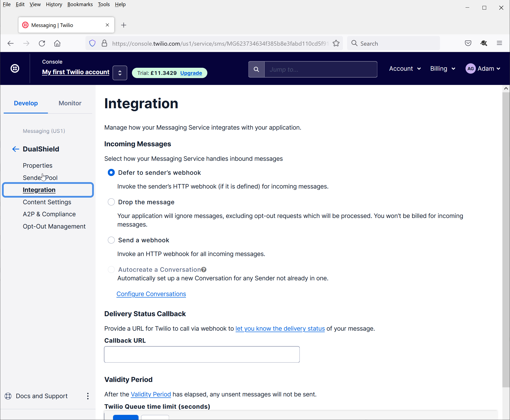
Task: Switch to the Monitor tab
Action: coord(70,103)
